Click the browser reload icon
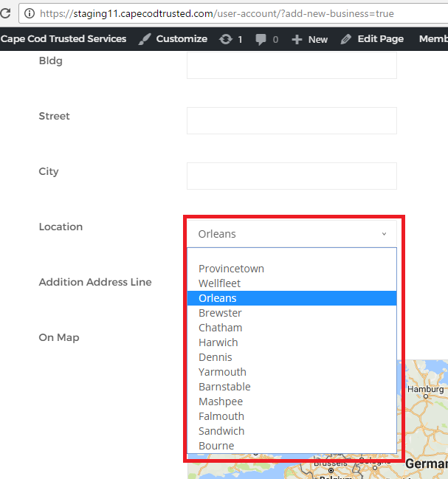 (x=5, y=13)
